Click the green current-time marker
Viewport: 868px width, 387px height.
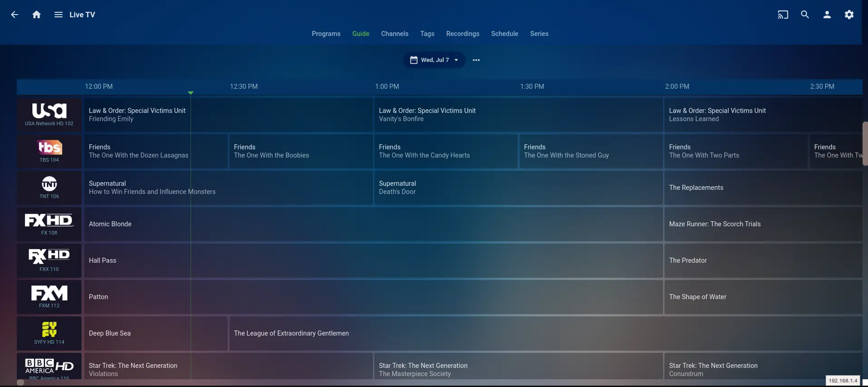(191, 93)
